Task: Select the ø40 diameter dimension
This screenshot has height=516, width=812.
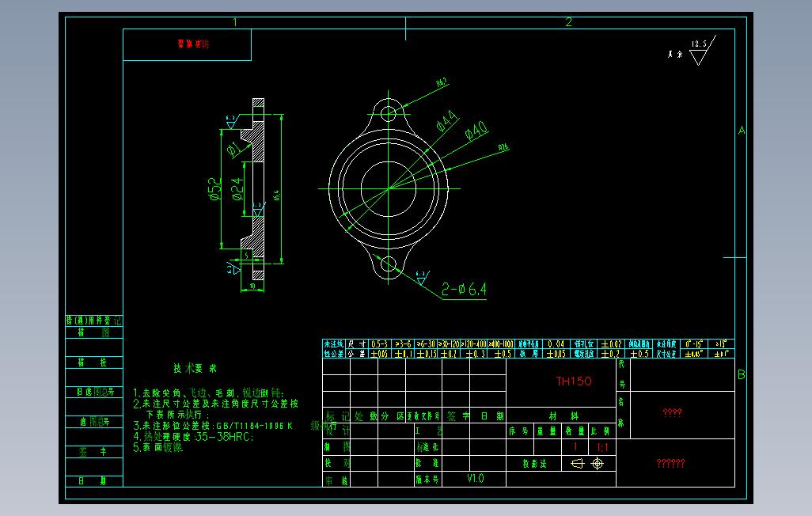Action: (x=476, y=131)
